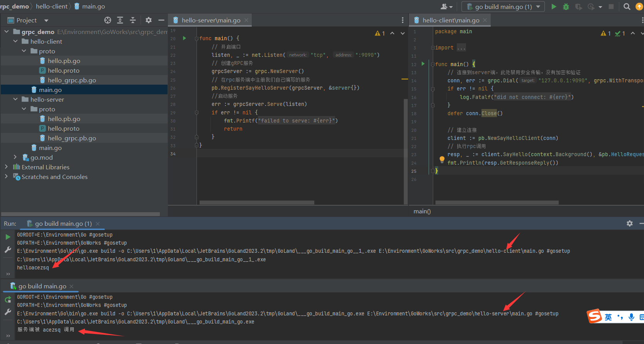The width and height of the screenshot is (644, 344).
Task: Open Project panel settings gear
Action: [149, 20]
